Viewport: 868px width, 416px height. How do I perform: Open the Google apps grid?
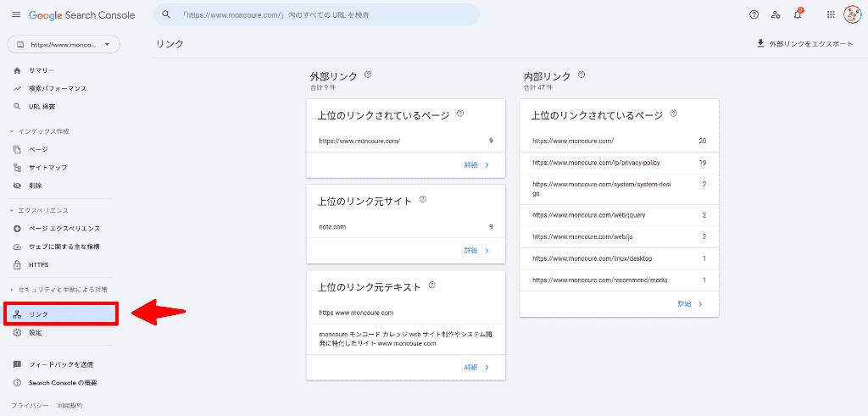[830, 14]
